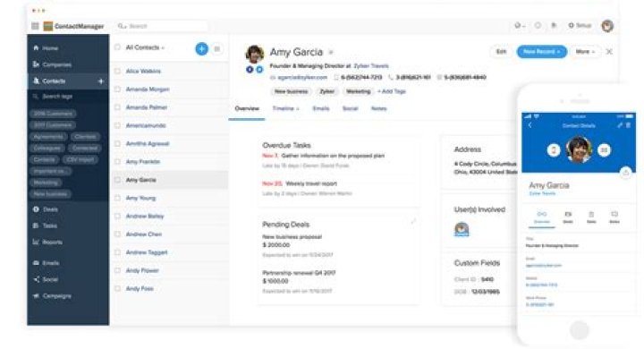Tap the edit pencil on phone screen

click(620, 125)
